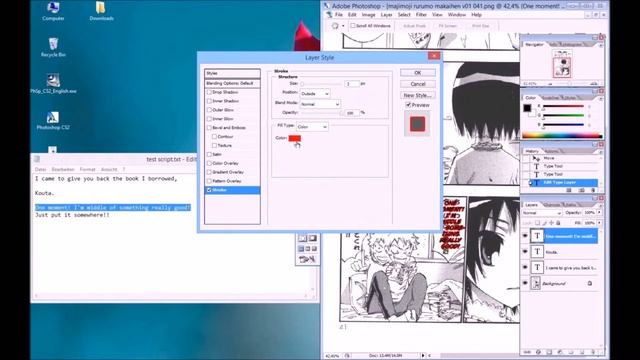The width and height of the screenshot is (640, 360).
Task: Delete layer using Layers panel trash icon
Action: coord(593,352)
